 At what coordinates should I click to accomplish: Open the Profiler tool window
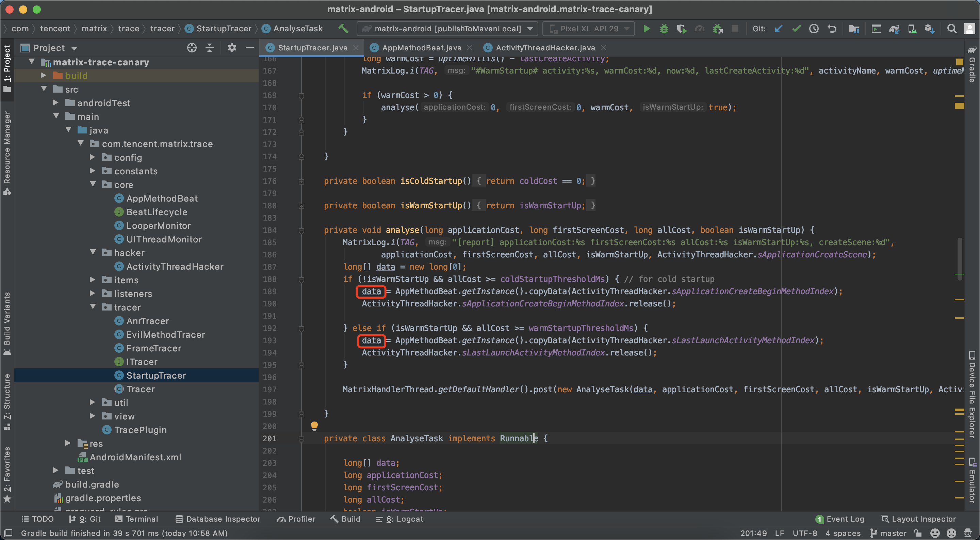click(296, 519)
